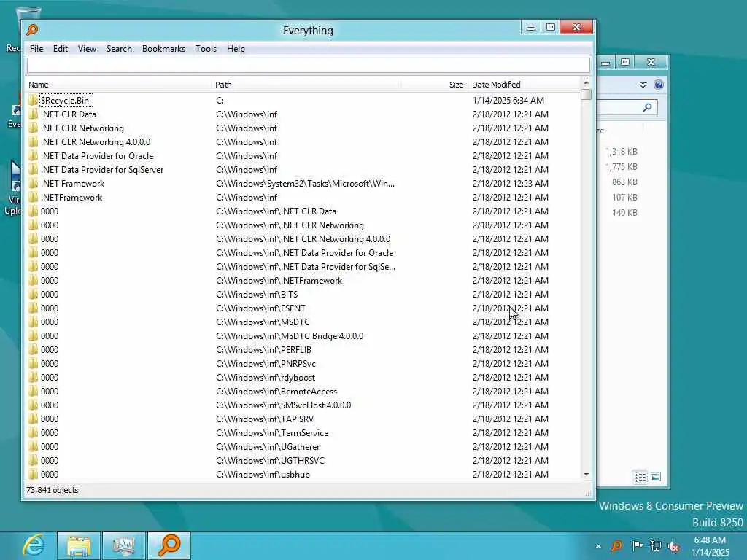Select .NET CLR Networking 4.0.0.0 folder icon
This screenshot has width=747, height=560.
[33, 142]
